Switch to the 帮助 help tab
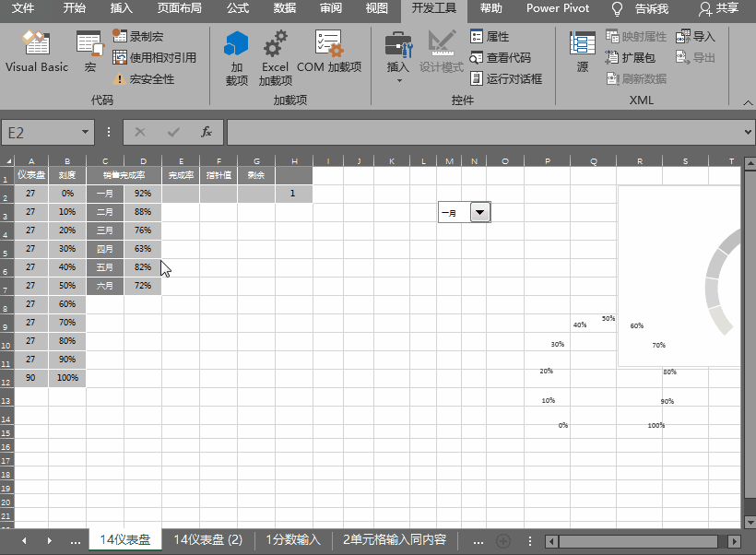 point(491,8)
